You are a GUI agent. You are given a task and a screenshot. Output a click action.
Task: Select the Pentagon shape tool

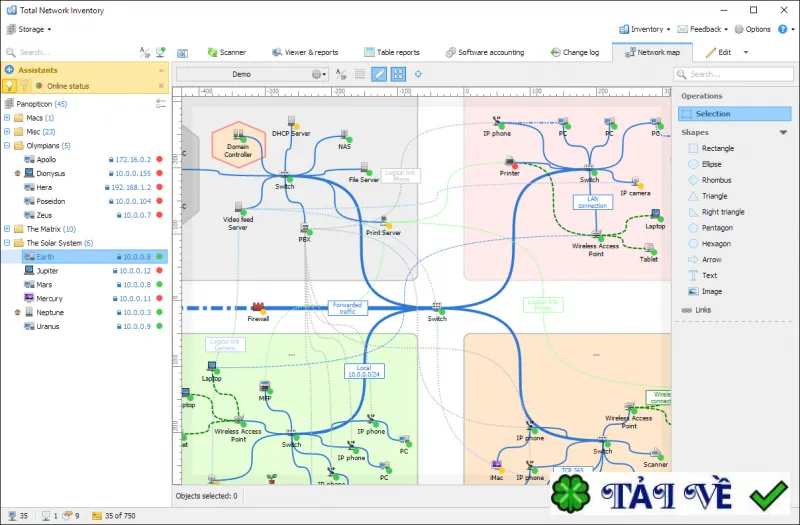710,228
